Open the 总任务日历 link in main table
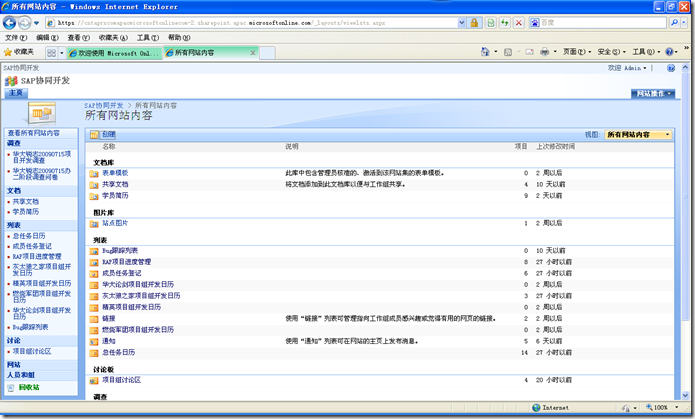Screen dimensions: 695x419 118,352
